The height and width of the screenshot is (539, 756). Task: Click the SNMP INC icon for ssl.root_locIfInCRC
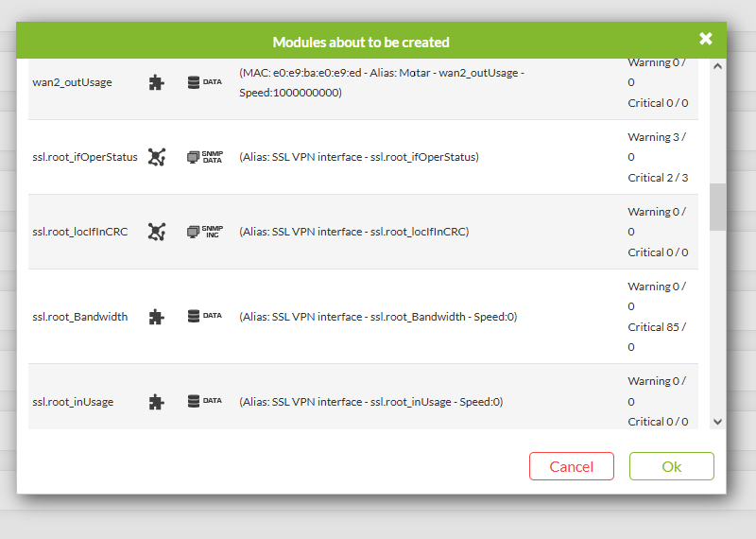coord(205,232)
